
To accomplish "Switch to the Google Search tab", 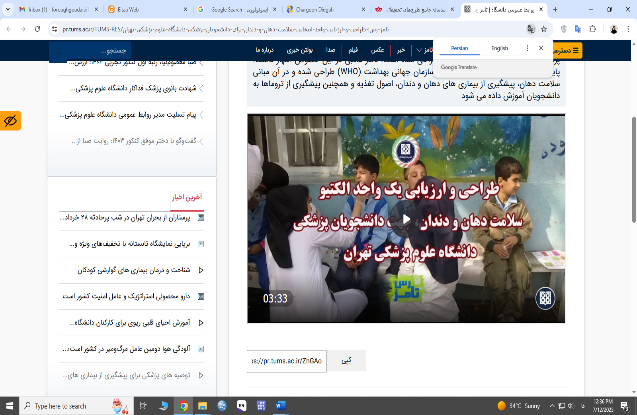I will pyautogui.click(x=239, y=9).
